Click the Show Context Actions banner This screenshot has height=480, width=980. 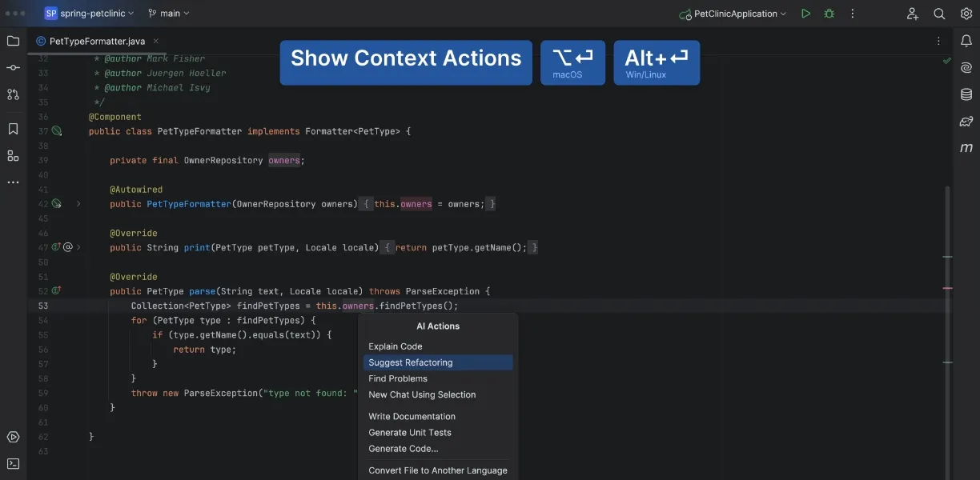click(x=406, y=62)
